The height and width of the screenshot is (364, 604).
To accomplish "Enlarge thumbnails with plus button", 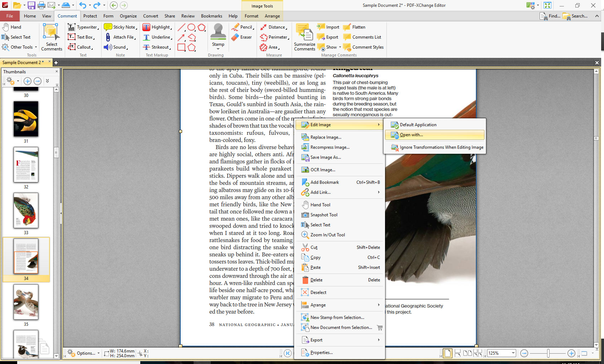I will click(27, 81).
